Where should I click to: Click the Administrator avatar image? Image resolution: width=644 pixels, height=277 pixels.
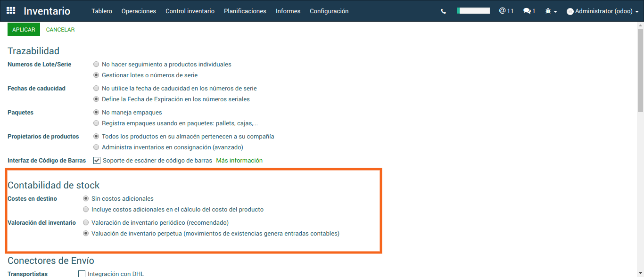pyautogui.click(x=570, y=11)
